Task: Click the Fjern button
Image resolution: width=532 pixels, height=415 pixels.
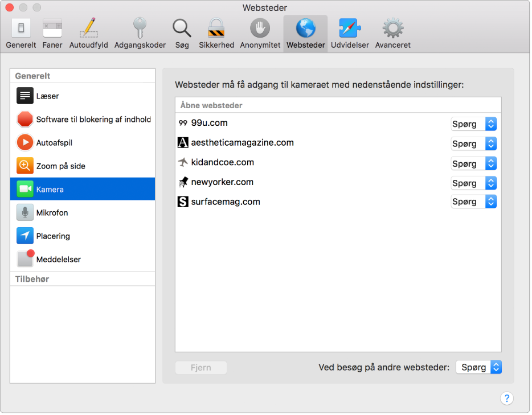Action: click(201, 368)
